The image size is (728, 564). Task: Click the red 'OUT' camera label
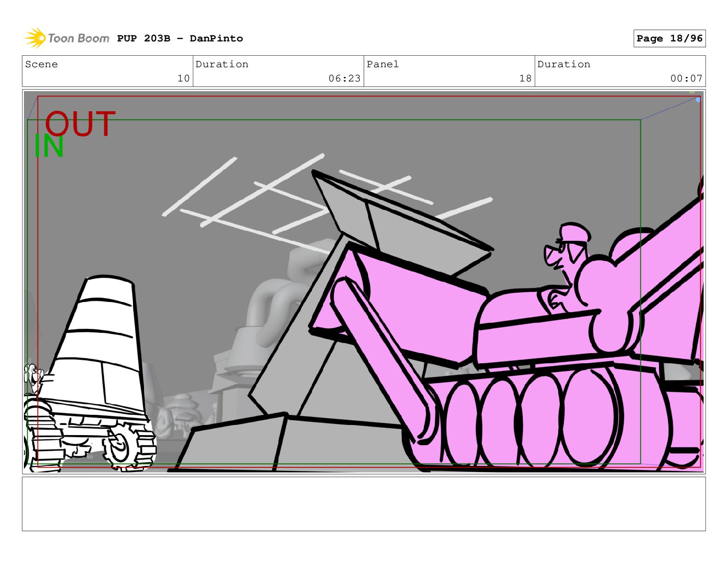tap(80, 124)
